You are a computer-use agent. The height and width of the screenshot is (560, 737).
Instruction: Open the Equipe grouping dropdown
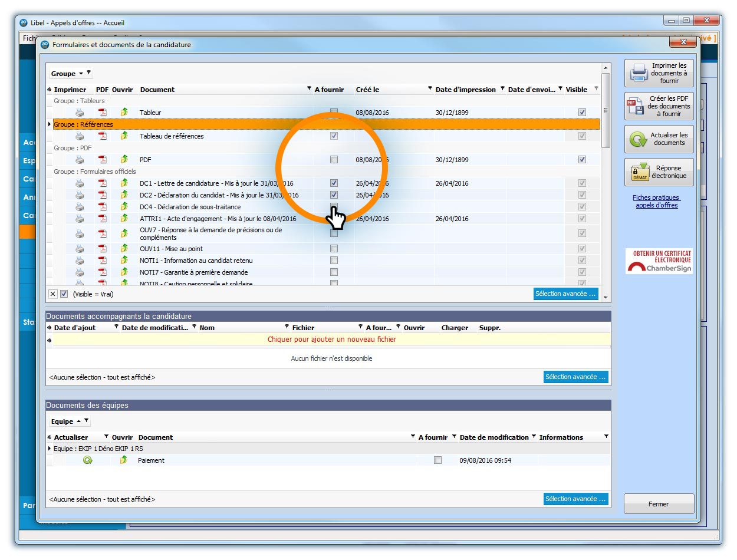79,421
